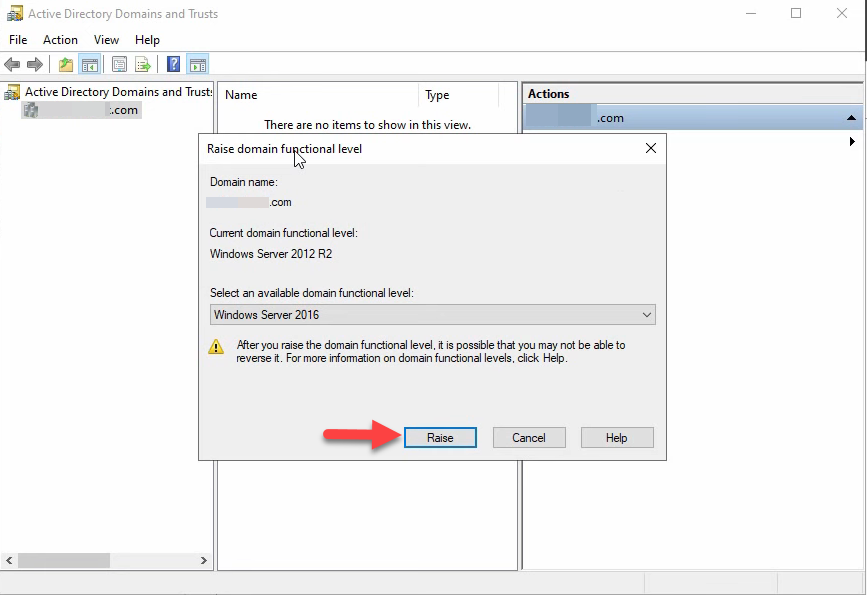867x595 pixels.
Task: Click the Type column header
Action: click(x=458, y=95)
